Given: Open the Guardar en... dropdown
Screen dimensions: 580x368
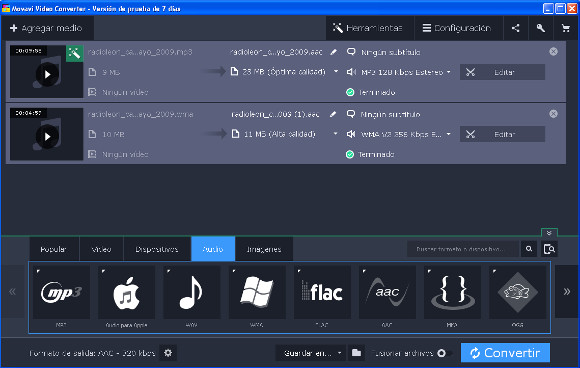Looking at the screenshot, I should pyautogui.click(x=311, y=353).
